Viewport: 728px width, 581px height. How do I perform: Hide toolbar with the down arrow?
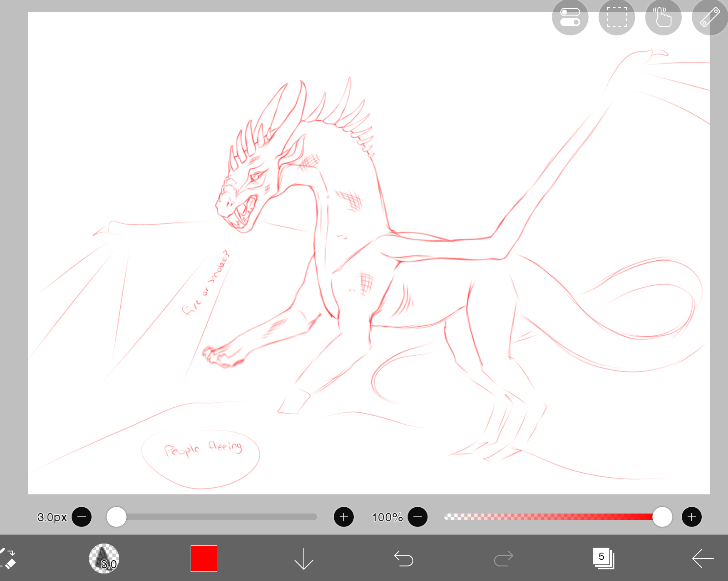click(304, 558)
